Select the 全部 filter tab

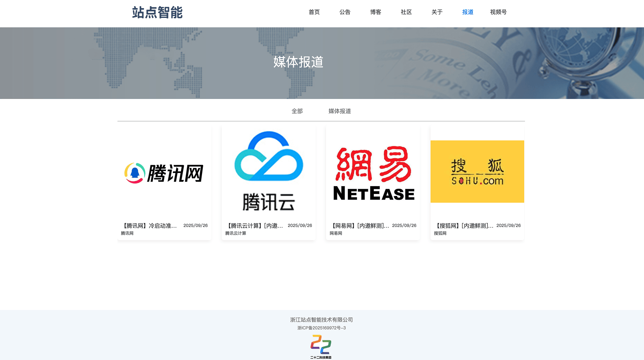coord(297,111)
